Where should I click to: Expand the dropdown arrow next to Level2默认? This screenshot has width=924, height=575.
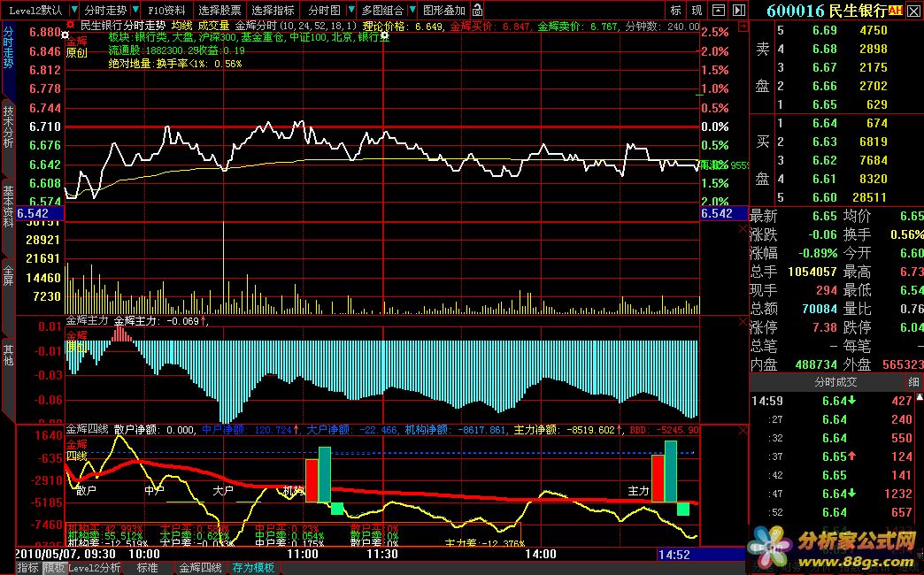click(x=74, y=10)
